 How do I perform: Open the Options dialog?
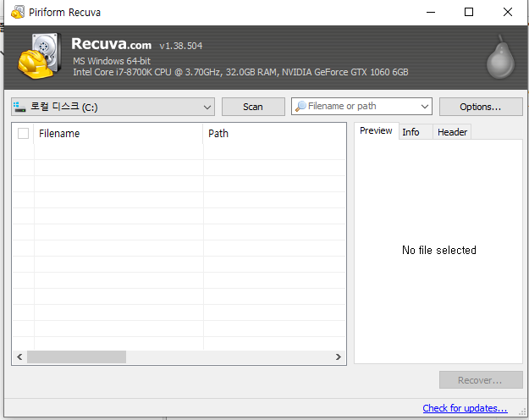point(481,107)
